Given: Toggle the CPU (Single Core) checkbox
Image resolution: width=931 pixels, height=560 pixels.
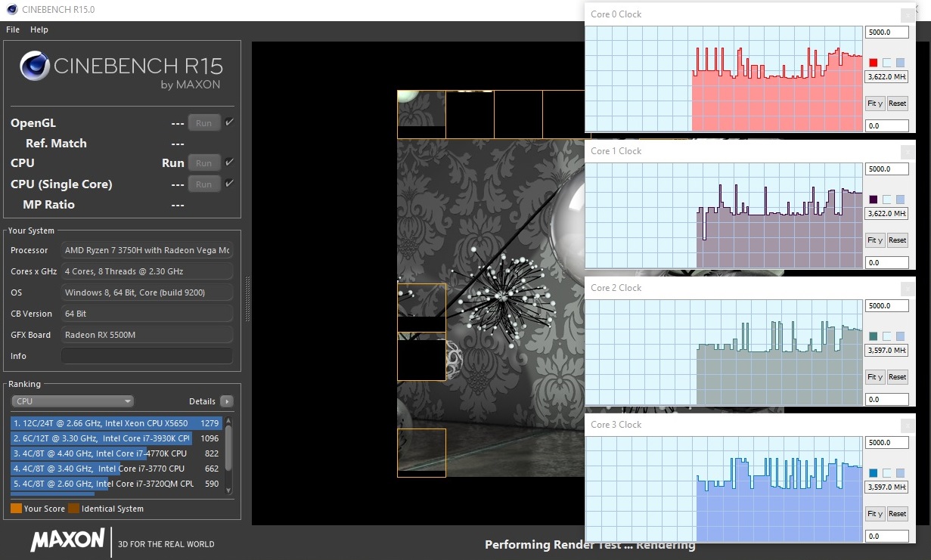Looking at the screenshot, I should 229,184.
